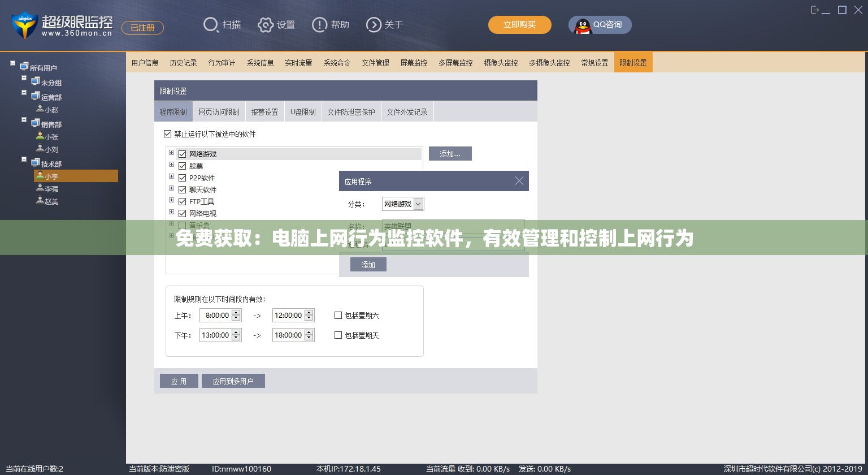This screenshot has height=475, width=868.
Task: Click the 未分组 group icon
Action: (35, 81)
